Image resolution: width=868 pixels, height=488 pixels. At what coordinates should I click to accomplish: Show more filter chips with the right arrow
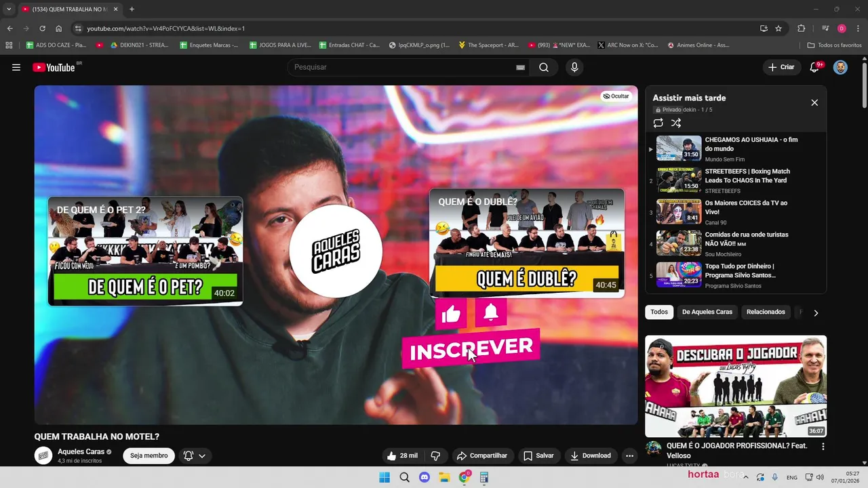(816, 312)
